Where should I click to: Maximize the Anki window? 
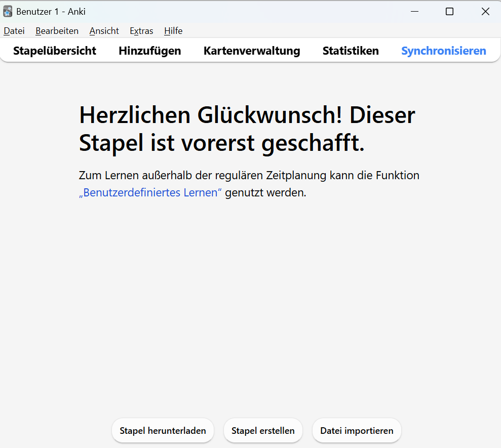point(449,12)
